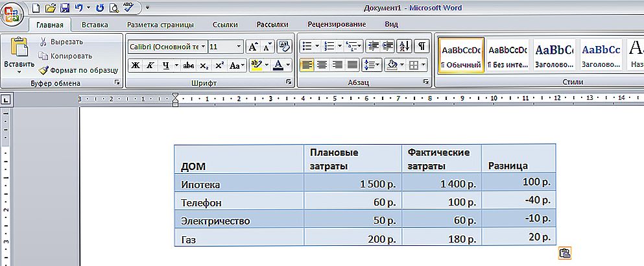
Task: Switch to the Вставка tab
Action: [95, 25]
